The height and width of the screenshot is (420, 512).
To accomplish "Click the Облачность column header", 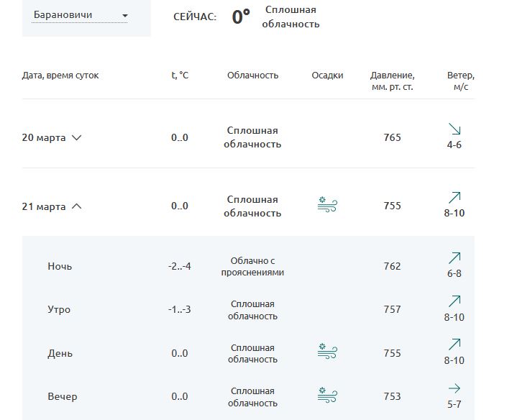I will coord(252,76).
